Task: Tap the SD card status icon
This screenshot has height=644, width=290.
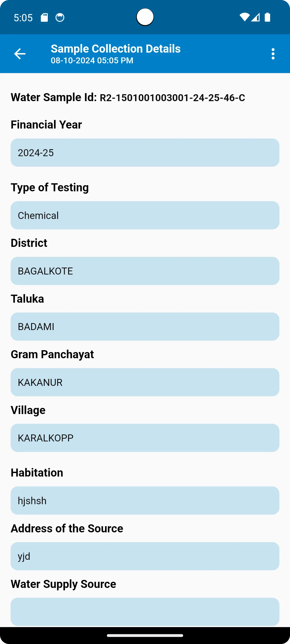Action: (x=44, y=18)
